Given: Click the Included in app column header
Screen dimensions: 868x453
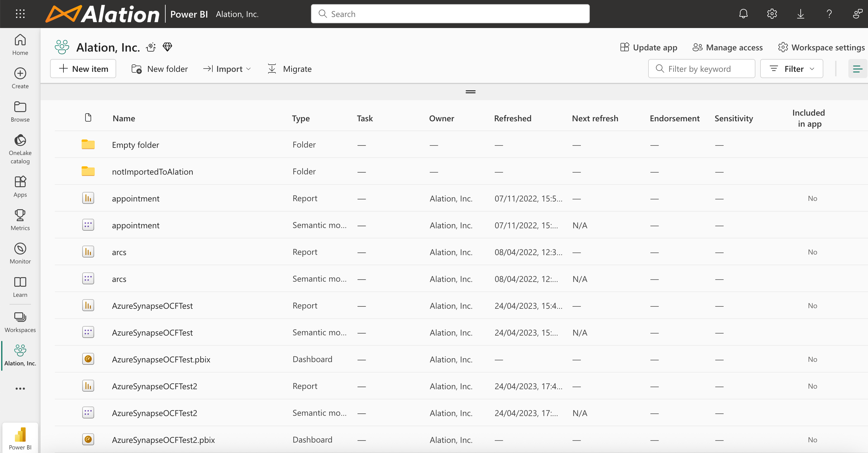Looking at the screenshot, I should coord(809,118).
